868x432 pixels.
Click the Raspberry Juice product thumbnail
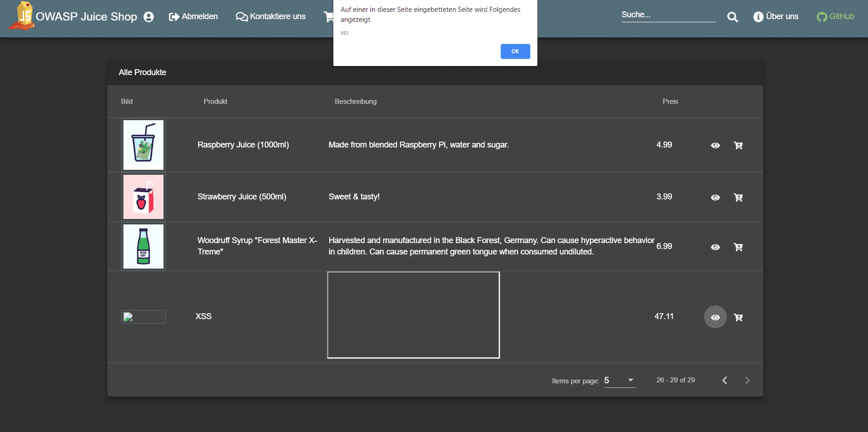click(143, 145)
